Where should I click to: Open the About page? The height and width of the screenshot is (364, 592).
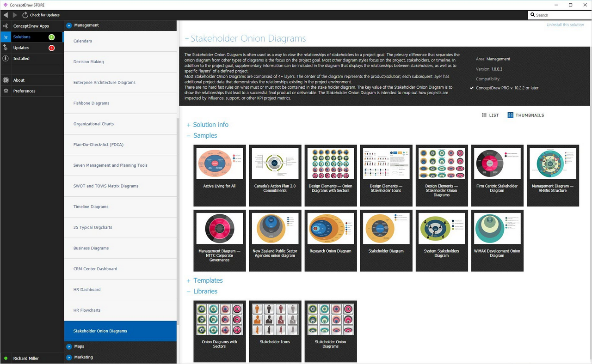click(x=19, y=80)
